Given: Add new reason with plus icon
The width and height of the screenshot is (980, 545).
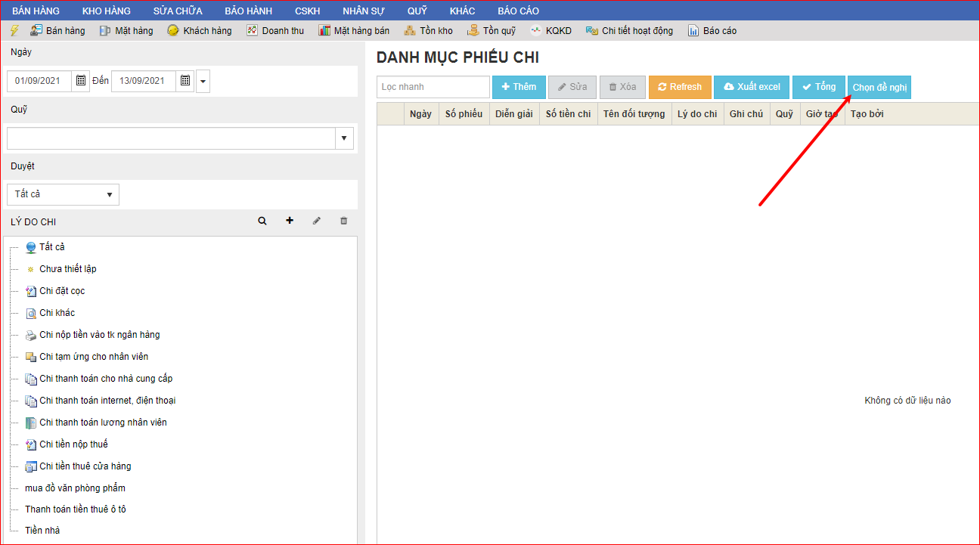Looking at the screenshot, I should (290, 221).
